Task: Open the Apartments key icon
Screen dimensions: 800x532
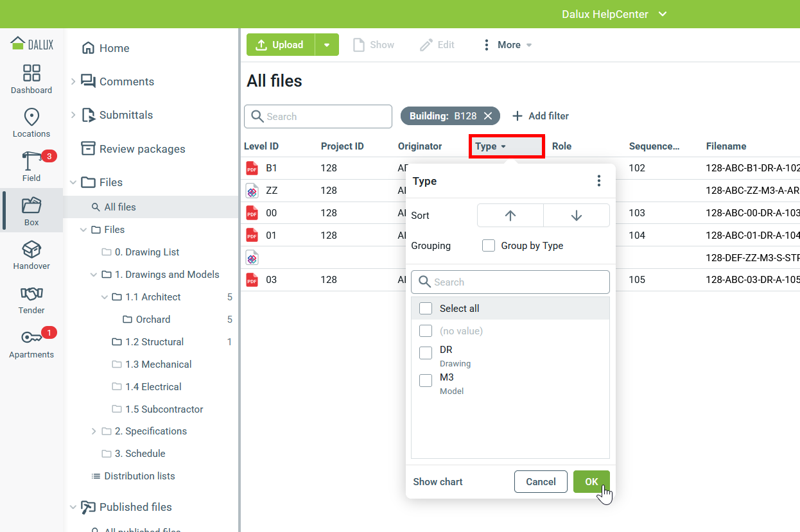Action: (31, 338)
